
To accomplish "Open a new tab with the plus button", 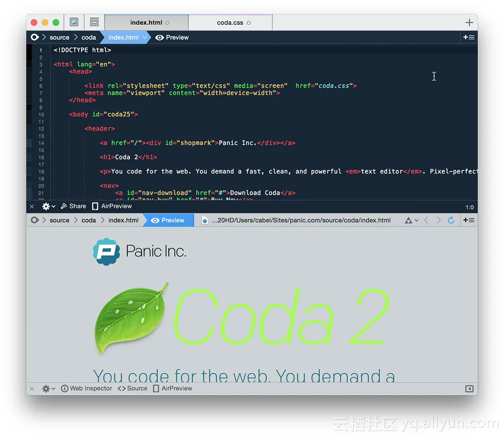I will pyautogui.click(x=470, y=22).
